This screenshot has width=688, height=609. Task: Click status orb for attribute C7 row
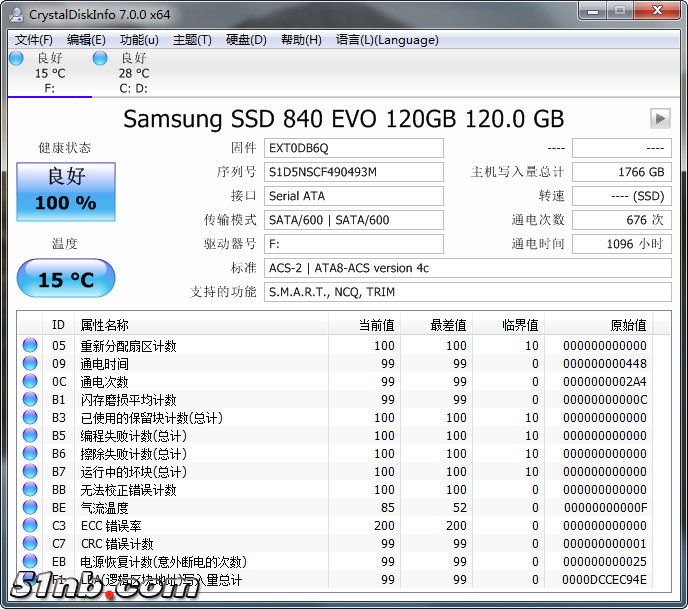tap(30, 544)
